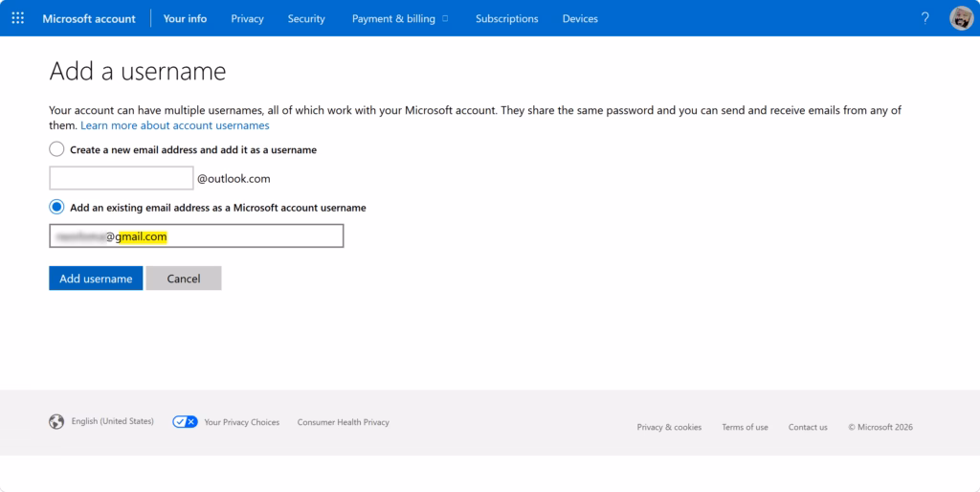This screenshot has height=492, width=980.
Task: Select 'Create a new email address' radio button
Action: pos(56,149)
